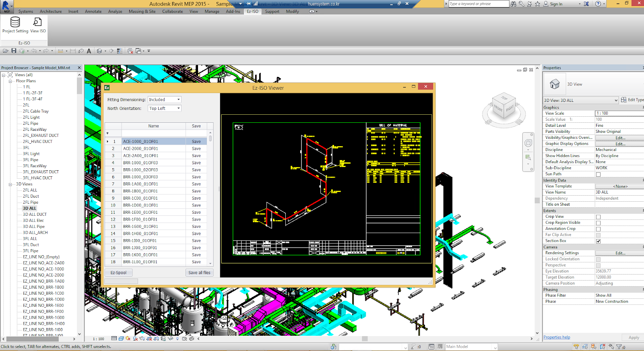The image size is (644, 351).
Task: Toggle Crop Region Visible checkbox
Action: pyautogui.click(x=598, y=223)
